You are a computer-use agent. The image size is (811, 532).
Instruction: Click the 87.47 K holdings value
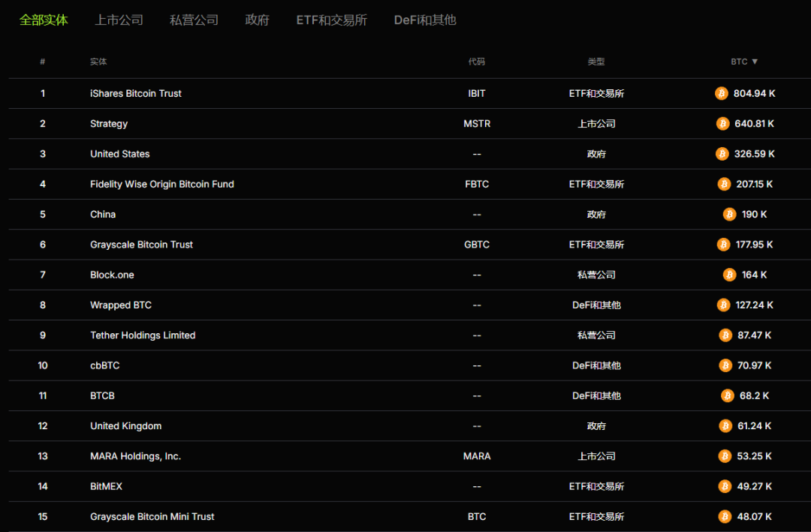tap(754, 335)
